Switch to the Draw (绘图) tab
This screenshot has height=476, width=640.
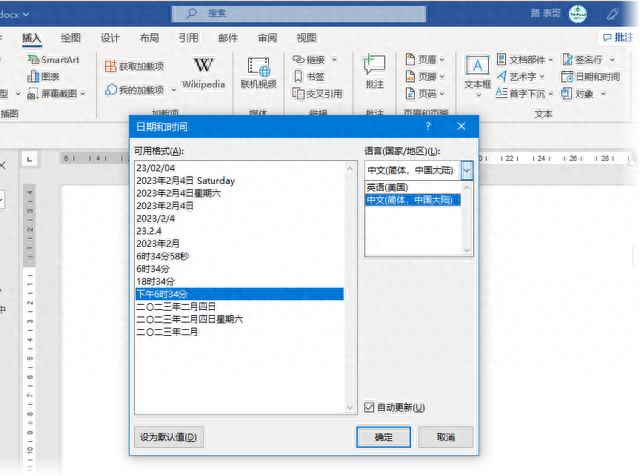[x=71, y=38]
